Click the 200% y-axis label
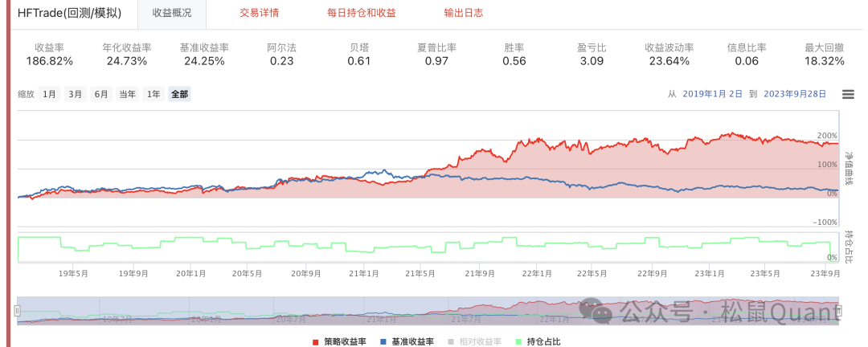Viewport: 868px width, 347px height. pyautogui.click(x=828, y=136)
